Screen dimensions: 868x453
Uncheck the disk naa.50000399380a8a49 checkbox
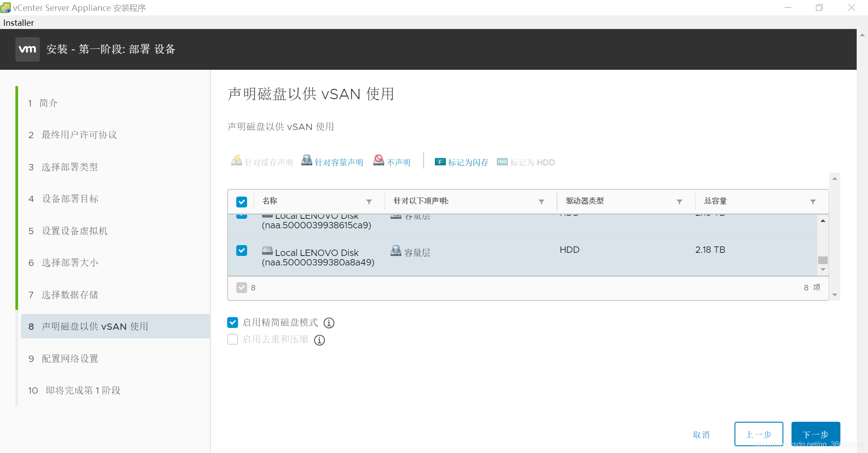[242, 251]
